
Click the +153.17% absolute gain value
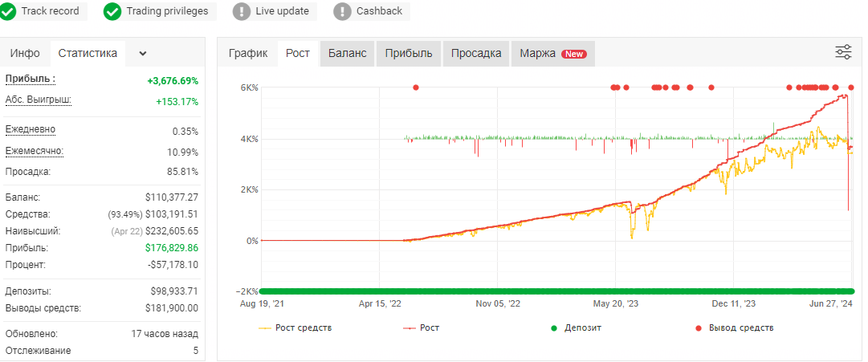tap(177, 102)
